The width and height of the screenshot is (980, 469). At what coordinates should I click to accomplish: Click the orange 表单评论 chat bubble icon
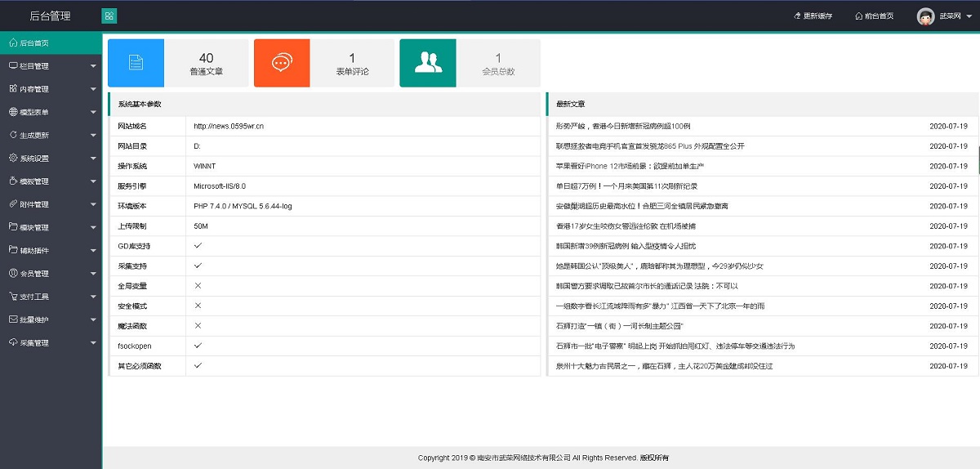click(x=282, y=63)
